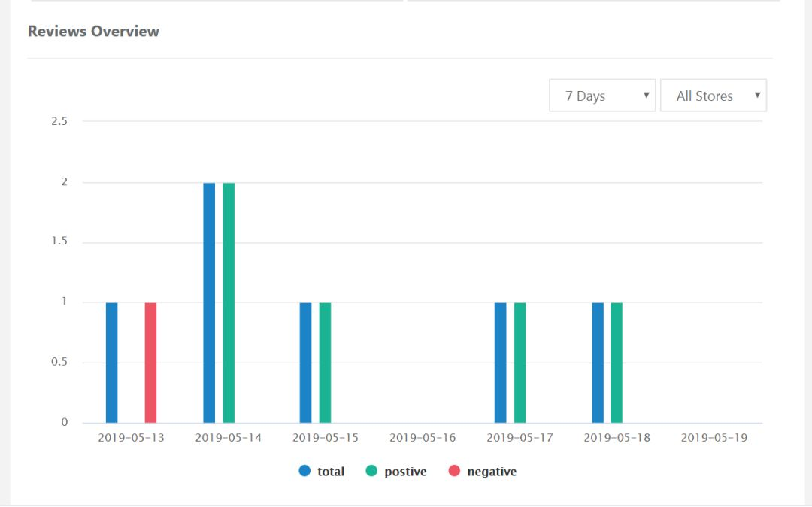Click the green positive bar for 2019-05-15
This screenshot has height=507, width=812.
[325, 363]
